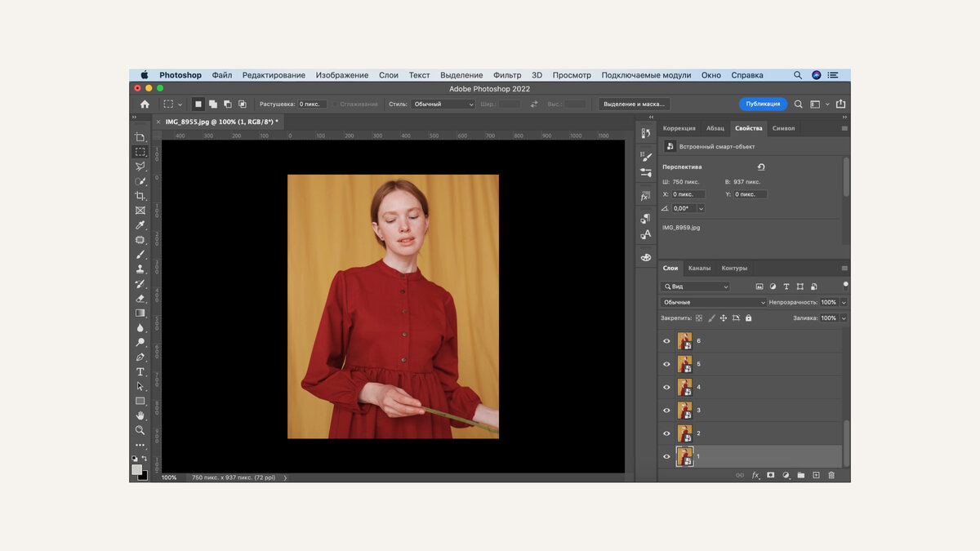Click the reset transform arrow in Properties
980x551 pixels.
(761, 167)
